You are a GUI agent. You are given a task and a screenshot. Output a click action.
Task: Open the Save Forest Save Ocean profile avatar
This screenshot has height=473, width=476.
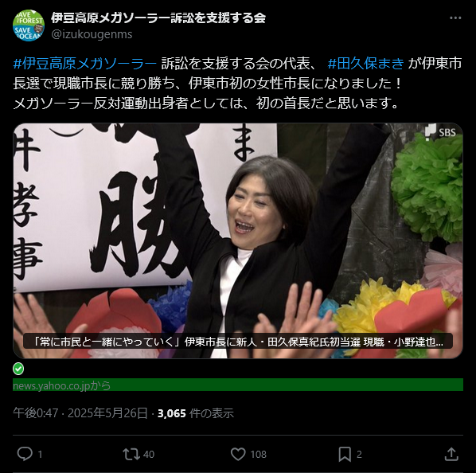[x=29, y=25]
